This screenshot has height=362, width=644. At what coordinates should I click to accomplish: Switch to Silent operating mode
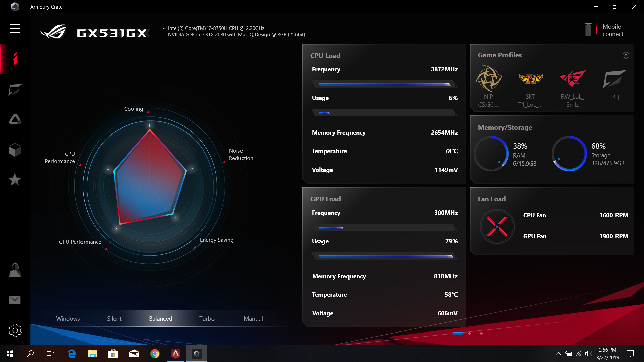tap(114, 319)
